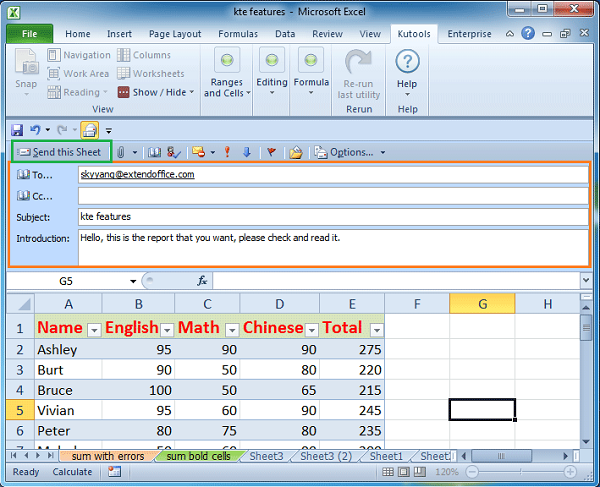Switch to the Insert ribbon tab
The width and height of the screenshot is (600, 487).
point(119,34)
